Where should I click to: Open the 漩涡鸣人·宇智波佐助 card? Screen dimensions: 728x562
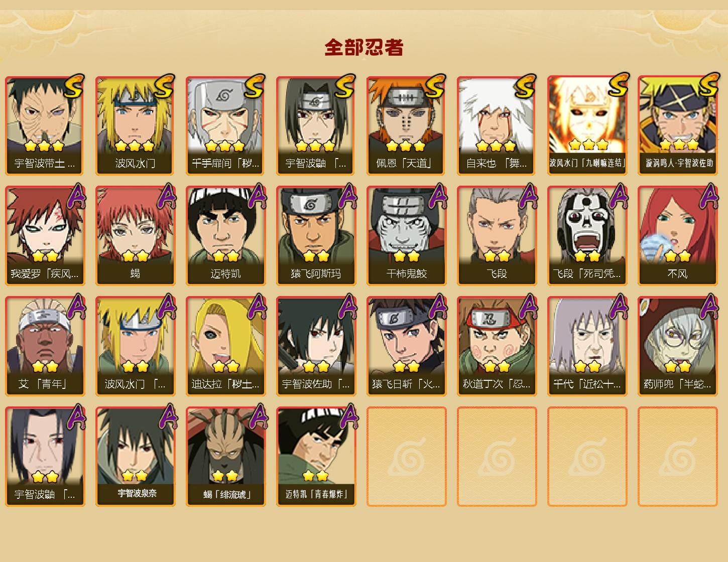[x=677, y=125]
